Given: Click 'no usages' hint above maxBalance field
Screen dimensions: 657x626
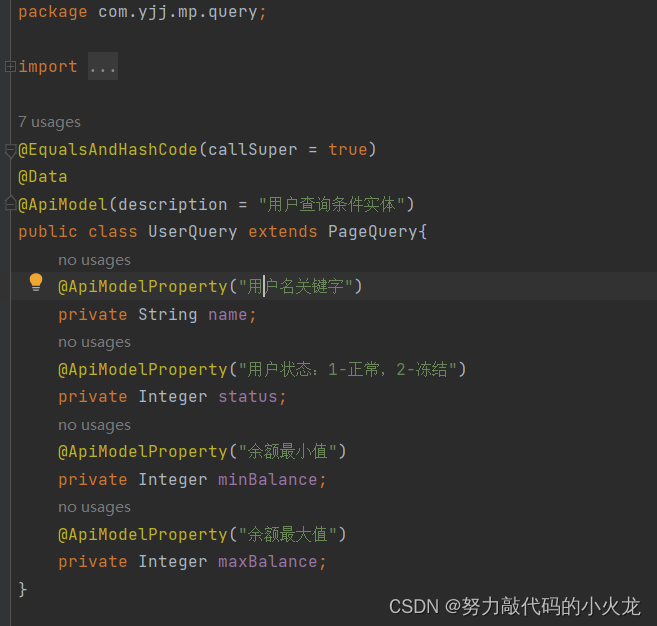Looking at the screenshot, I should (94, 507).
